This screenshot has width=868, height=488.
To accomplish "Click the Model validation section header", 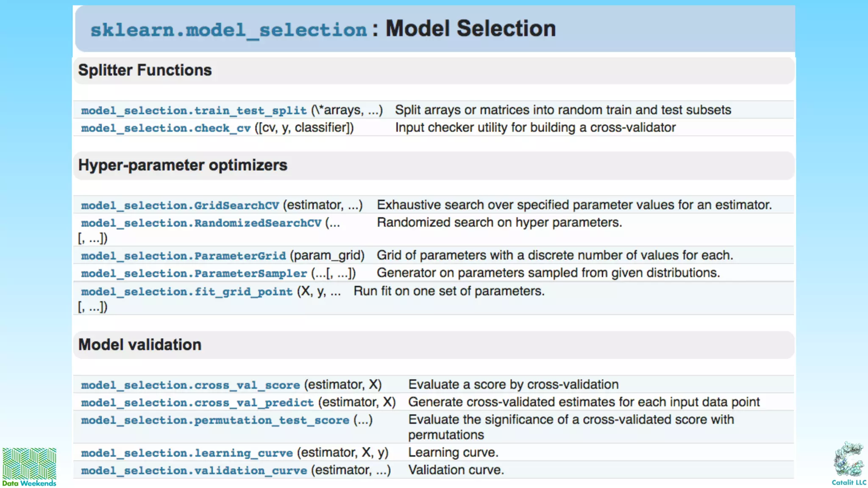I will coord(140,345).
